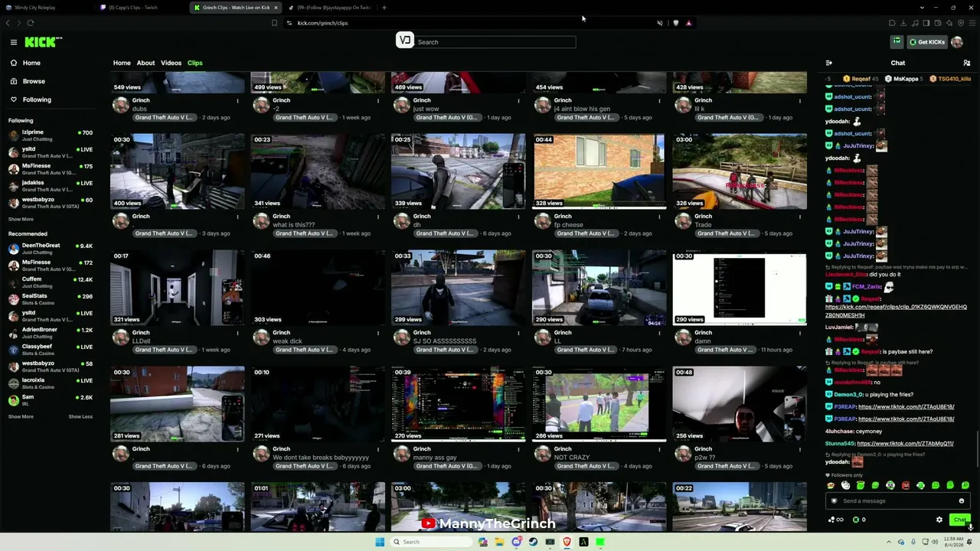
Task: Send message with the green Chat button
Action: [x=959, y=520]
